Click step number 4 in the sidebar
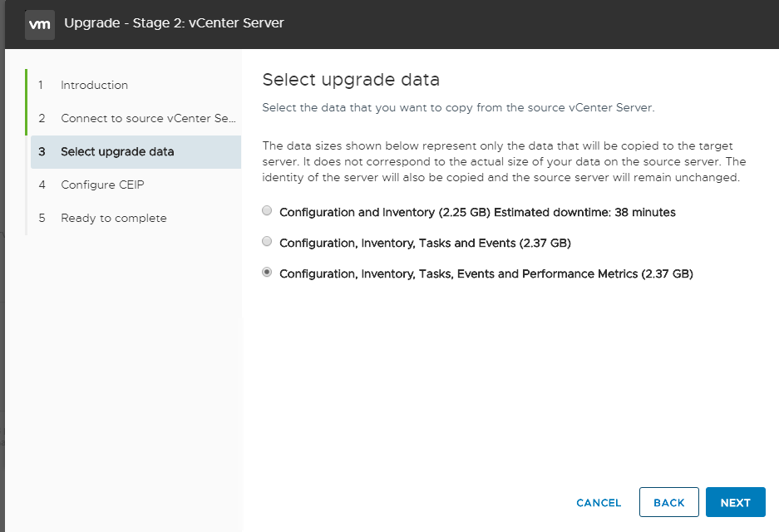 click(x=42, y=185)
